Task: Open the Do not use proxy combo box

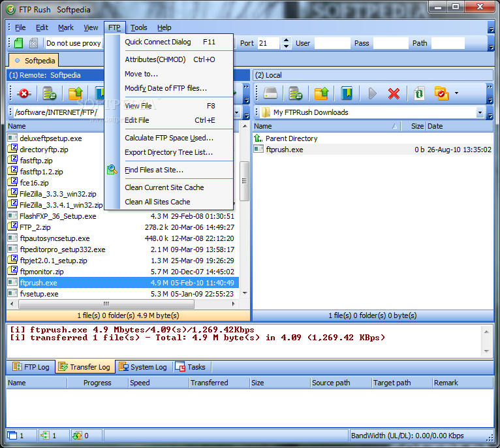Action: pos(74,43)
